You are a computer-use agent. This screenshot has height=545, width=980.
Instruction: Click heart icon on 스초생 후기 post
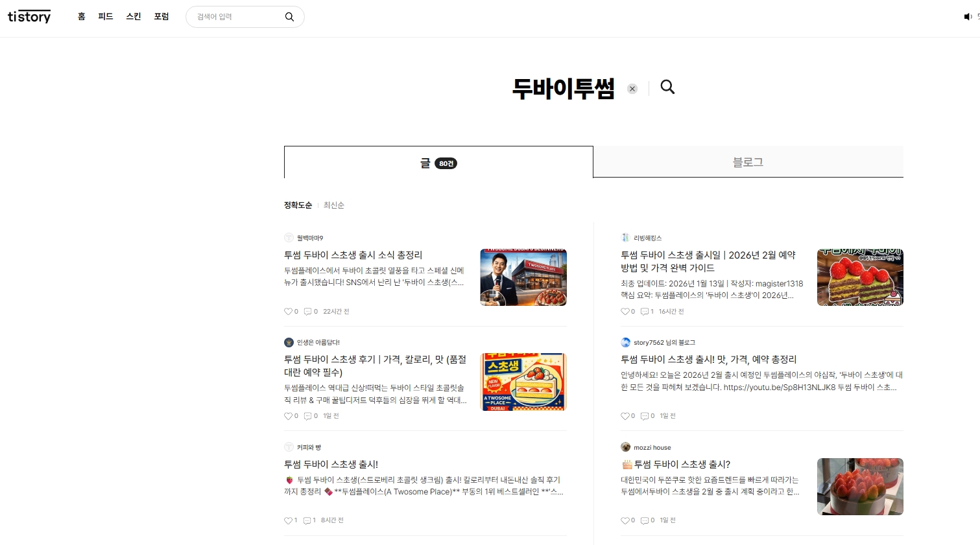point(288,416)
